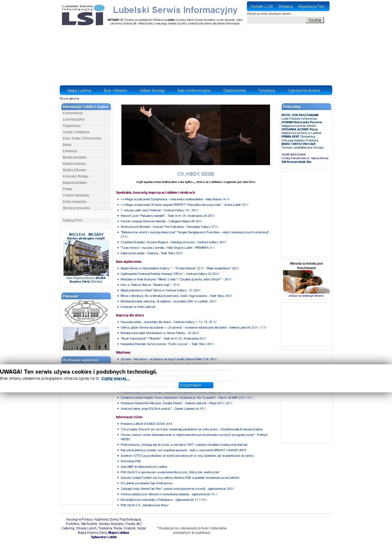Viewport: 392px width, 555px height.
Task: Click the Lublin castle photo
Action: pos(86,338)
